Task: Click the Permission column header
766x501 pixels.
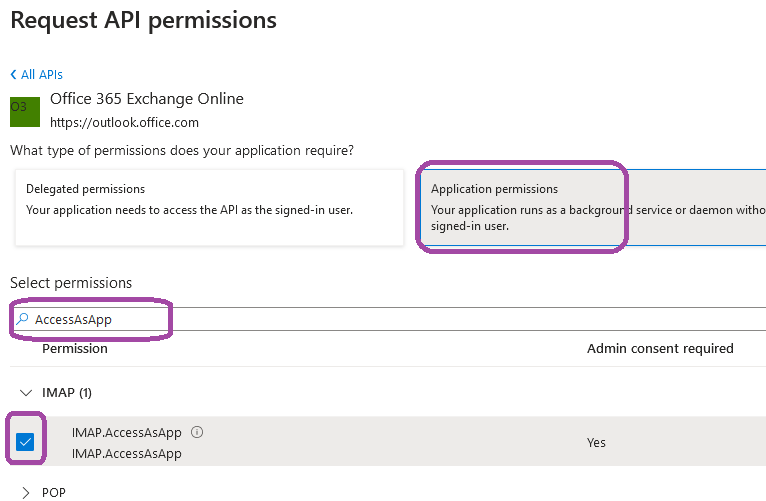Action: pos(75,349)
